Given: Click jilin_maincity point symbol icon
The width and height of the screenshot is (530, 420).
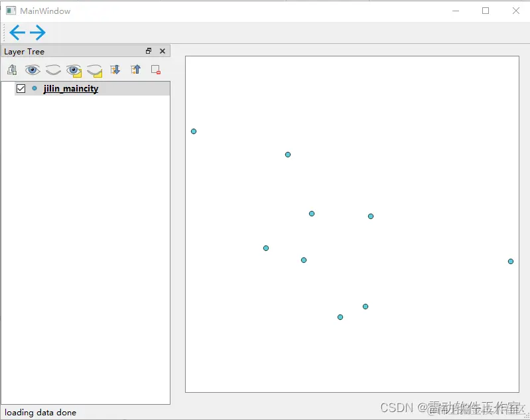Looking at the screenshot, I should pos(34,88).
